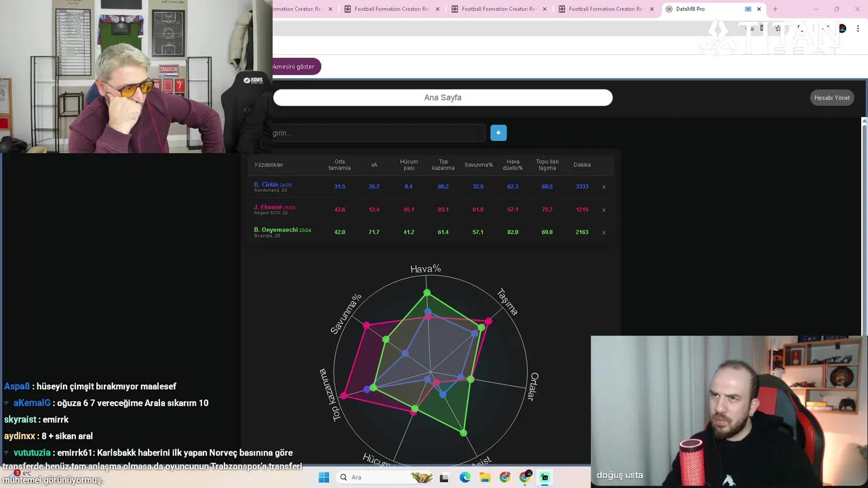Click the 'Yüzdelikler' table label
868x488 pixels.
pos(269,165)
